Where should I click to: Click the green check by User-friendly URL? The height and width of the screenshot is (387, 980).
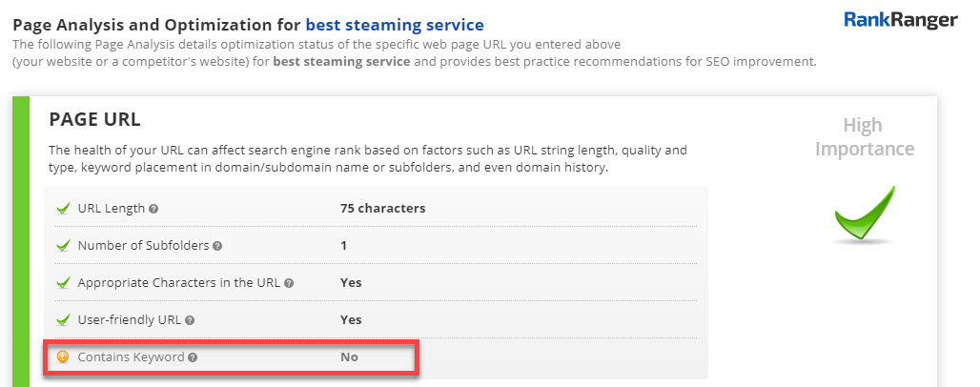pyautogui.click(x=63, y=319)
